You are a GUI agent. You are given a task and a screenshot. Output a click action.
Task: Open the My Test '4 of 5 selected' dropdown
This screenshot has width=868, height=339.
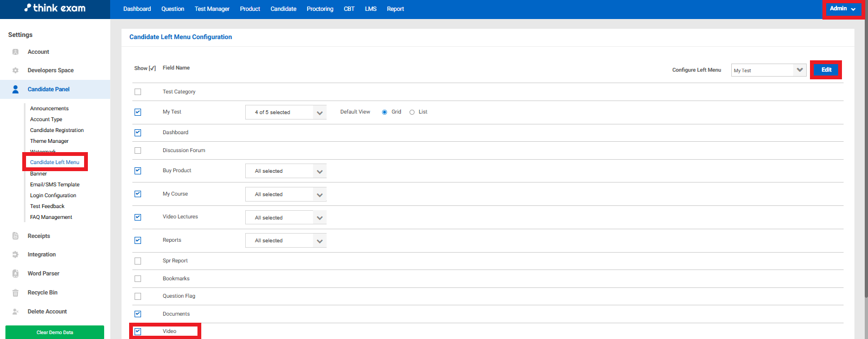(285, 112)
